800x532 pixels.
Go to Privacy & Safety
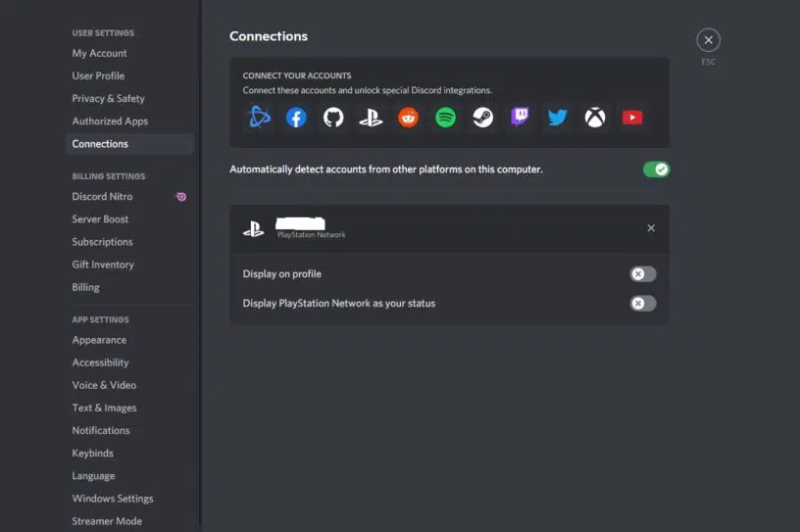pos(129,98)
